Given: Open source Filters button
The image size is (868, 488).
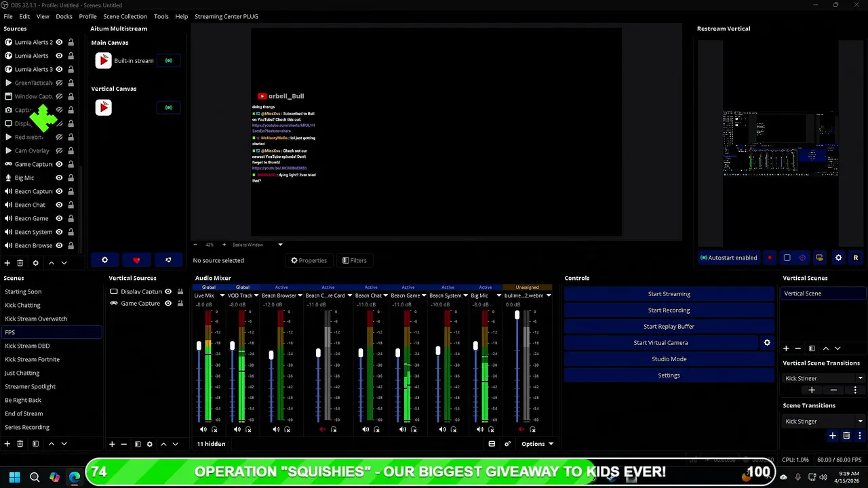Looking at the screenshot, I should click(x=354, y=260).
